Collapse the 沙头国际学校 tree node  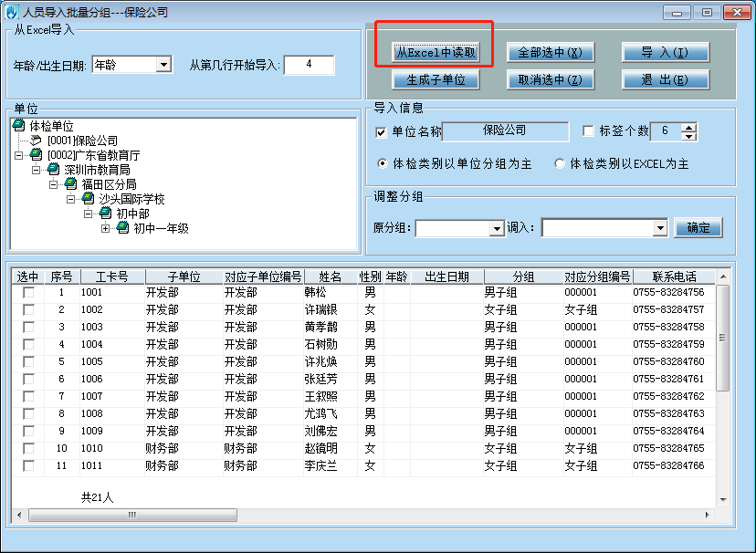(71, 198)
